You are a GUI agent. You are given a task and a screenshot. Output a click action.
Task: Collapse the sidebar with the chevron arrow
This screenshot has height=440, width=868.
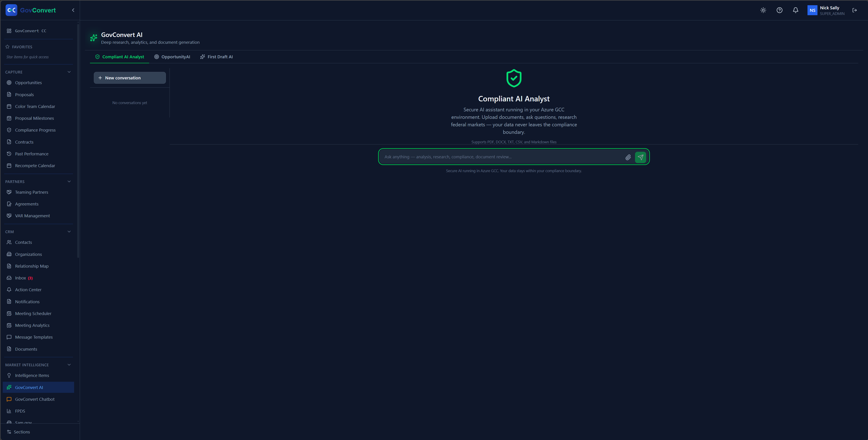pyautogui.click(x=73, y=10)
